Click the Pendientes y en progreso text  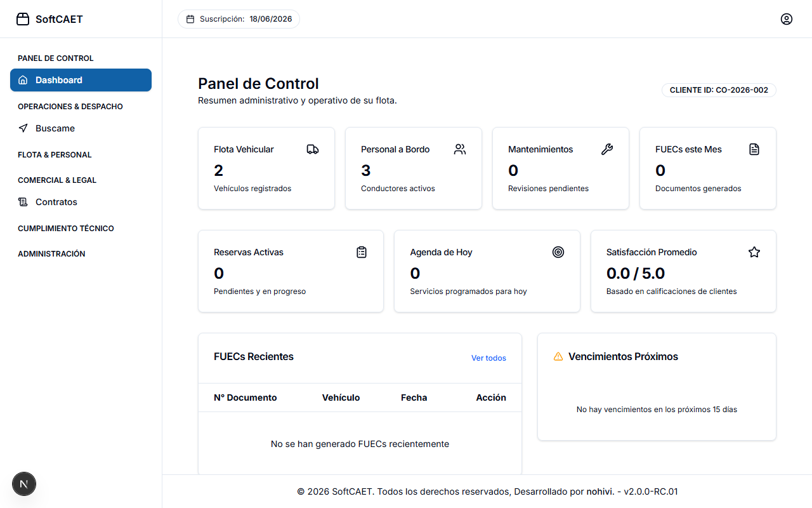259,291
